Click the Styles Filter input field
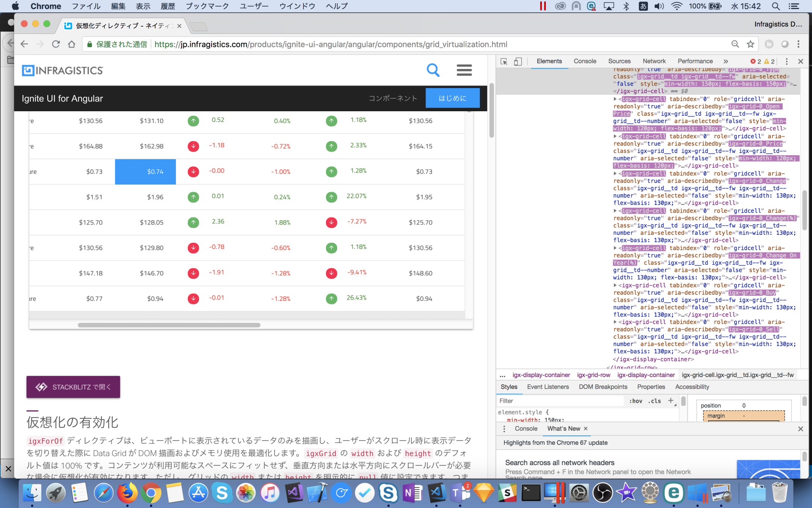This screenshot has height=508, width=812. (560, 401)
